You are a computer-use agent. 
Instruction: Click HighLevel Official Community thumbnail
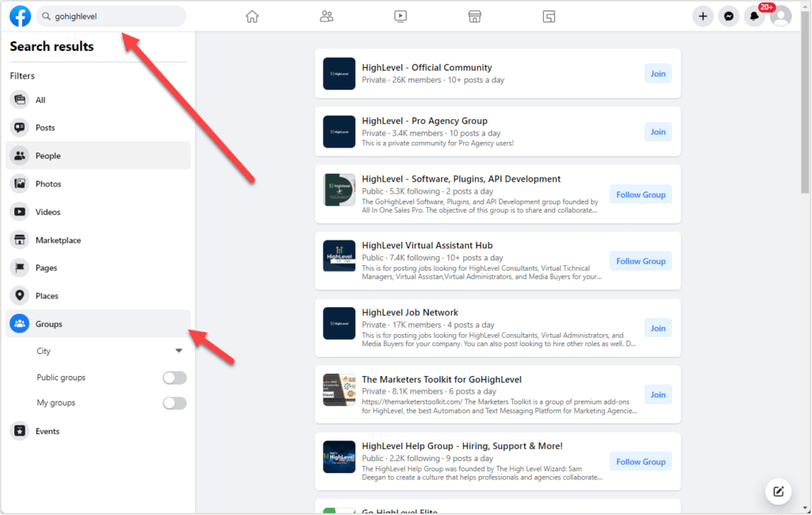pos(339,74)
